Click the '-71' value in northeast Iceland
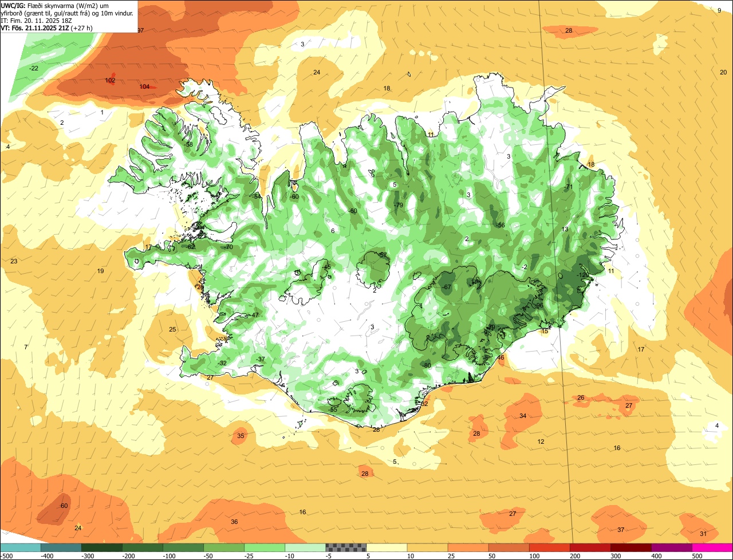Image resolution: width=733 pixels, height=560 pixels. point(568,187)
